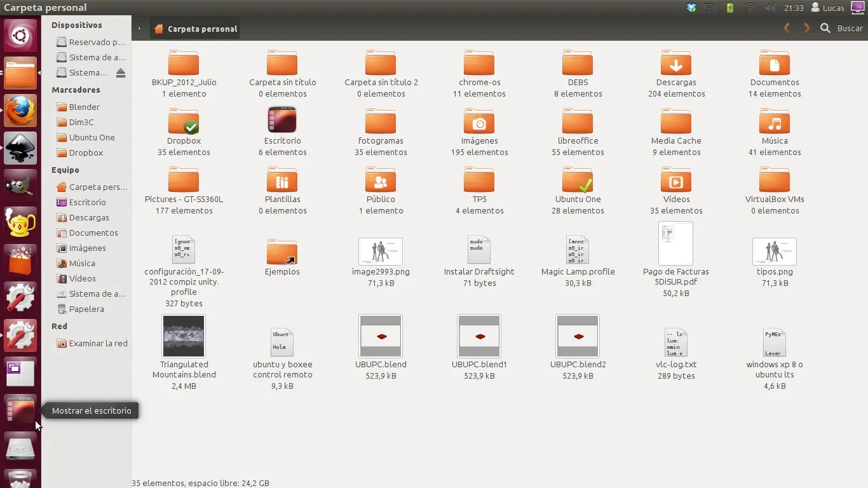The height and width of the screenshot is (488, 868).
Task: Select Dropbox bookmark in sidebar
Action: [x=86, y=152]
